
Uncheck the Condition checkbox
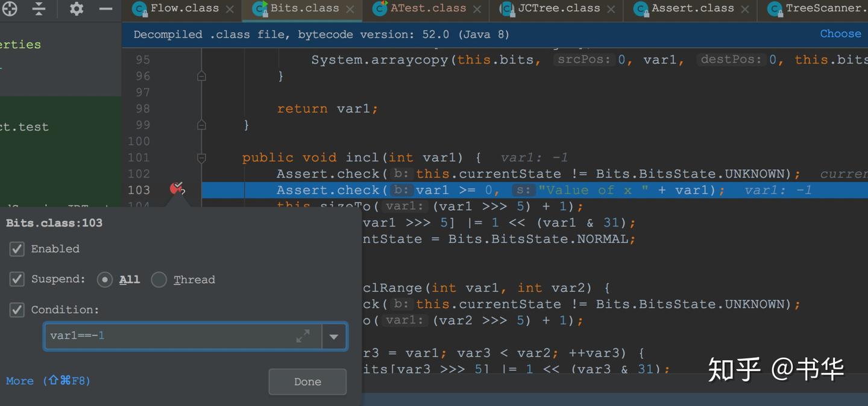[x=16, y=310]
